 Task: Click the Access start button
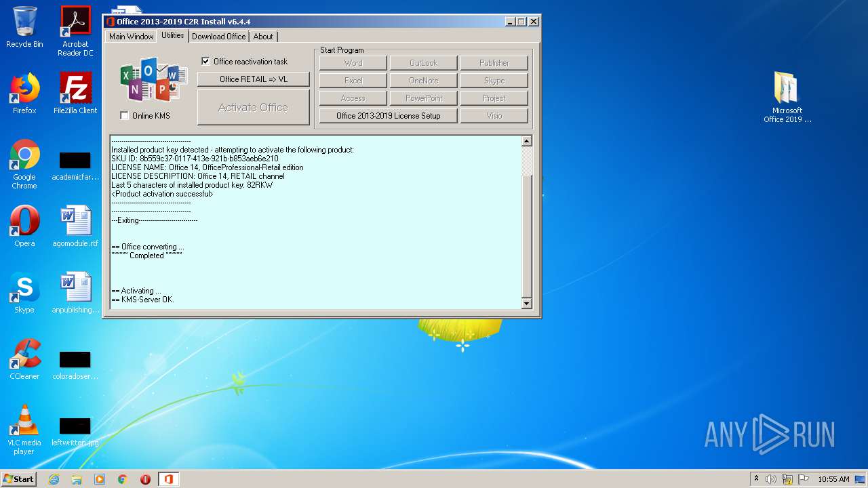(x=353, y=98)
